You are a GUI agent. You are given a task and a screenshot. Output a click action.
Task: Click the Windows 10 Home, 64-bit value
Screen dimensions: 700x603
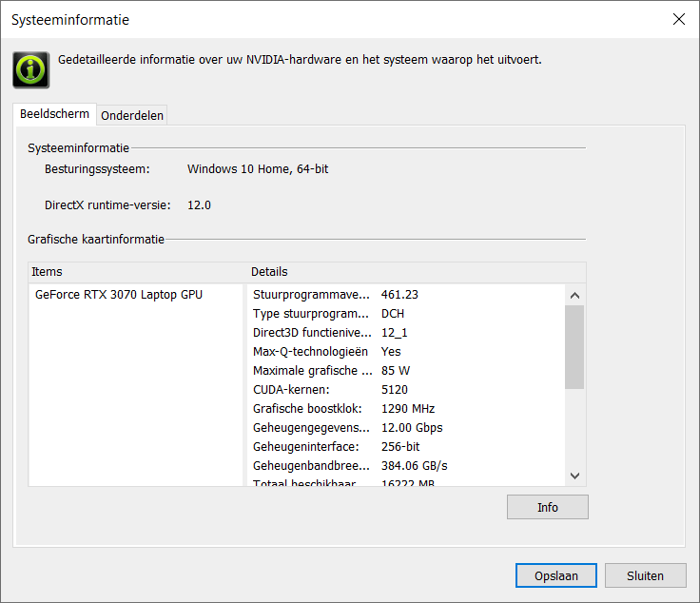coord(258,169)
